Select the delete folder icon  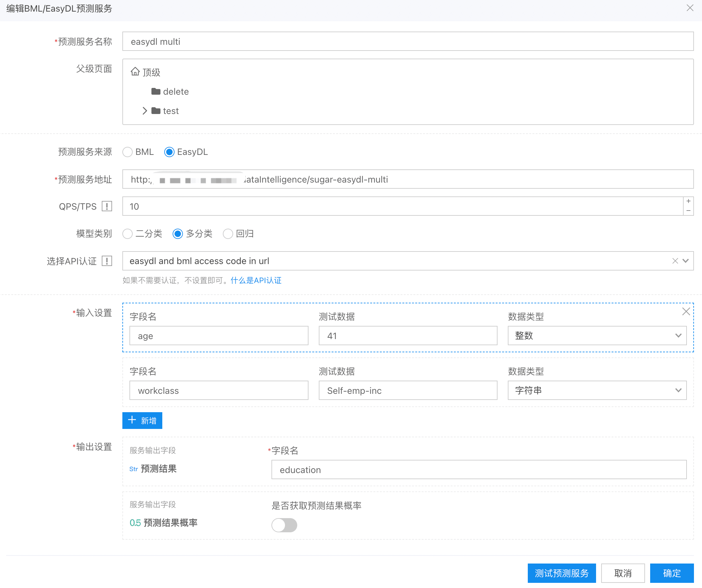pos(156,91)
